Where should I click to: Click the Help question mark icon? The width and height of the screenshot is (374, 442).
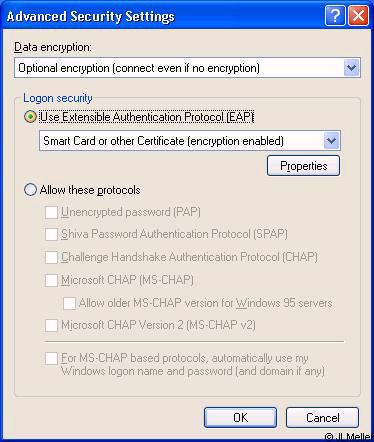tap(335, 16)
